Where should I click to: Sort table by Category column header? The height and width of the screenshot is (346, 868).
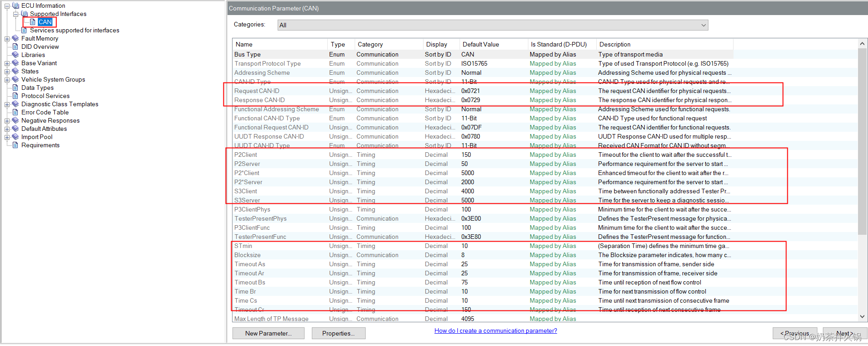point(389,44)
